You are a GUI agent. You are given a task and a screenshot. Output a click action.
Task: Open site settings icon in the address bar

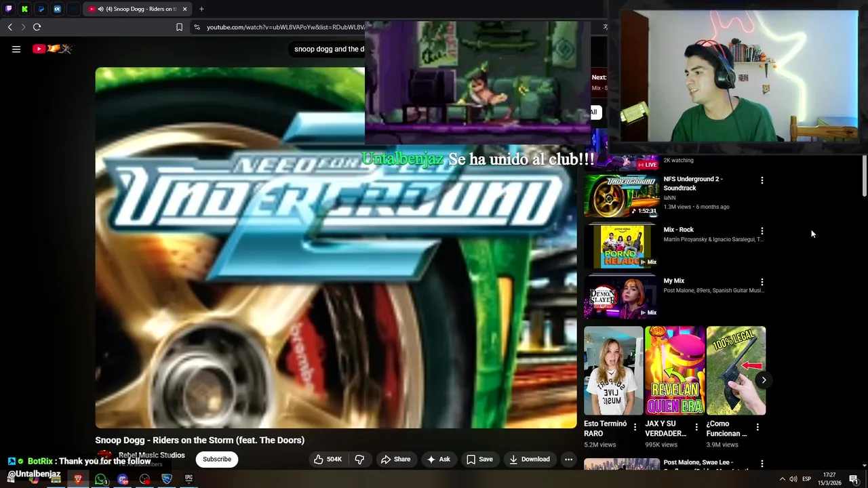[x=197, y=27]
